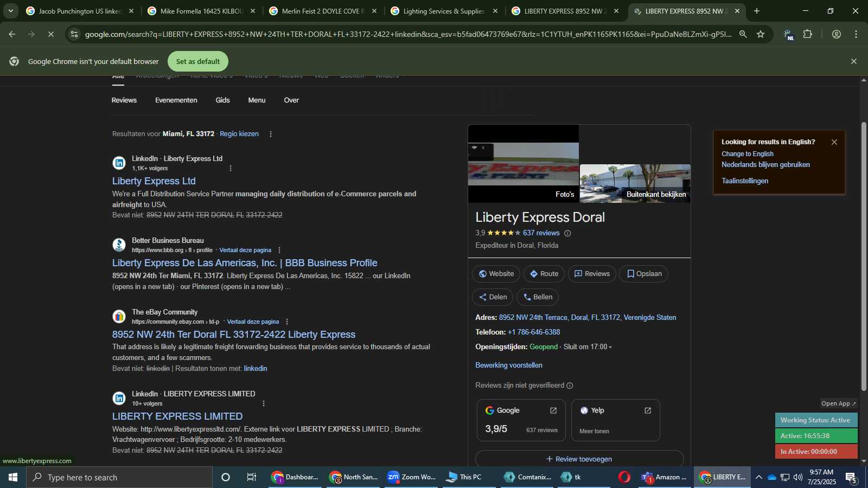The height and width of the screenshot is (488, 868).
Task: Open options dots beside Regio kiezen
Action: pyautogui.click(x=271, y=134)
